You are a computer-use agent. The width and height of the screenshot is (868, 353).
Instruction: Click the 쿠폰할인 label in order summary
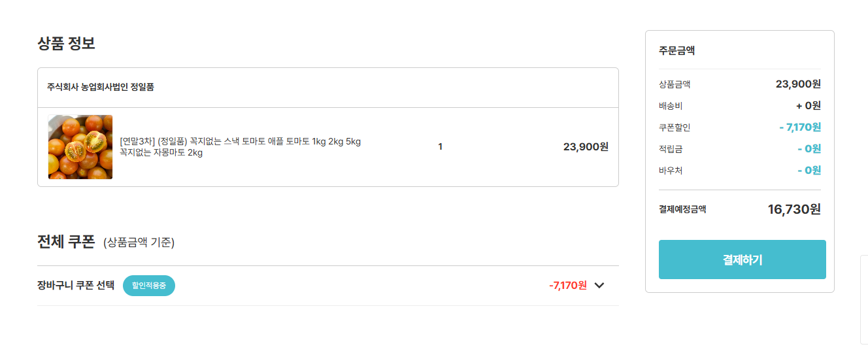[675, 127]
